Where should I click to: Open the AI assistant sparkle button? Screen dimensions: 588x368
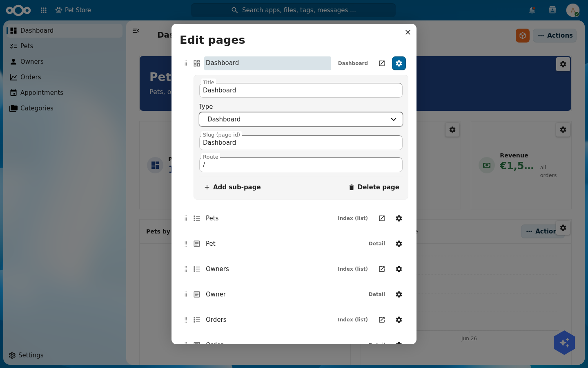(x=564, y=343)
